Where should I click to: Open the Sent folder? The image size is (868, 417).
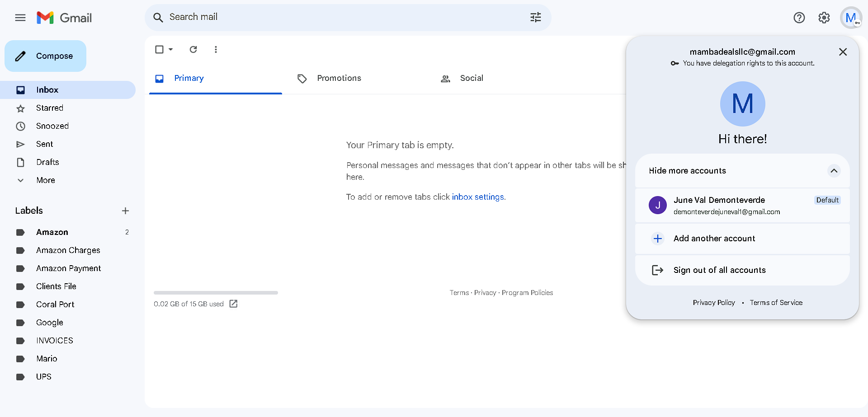[x=68, y=144]
